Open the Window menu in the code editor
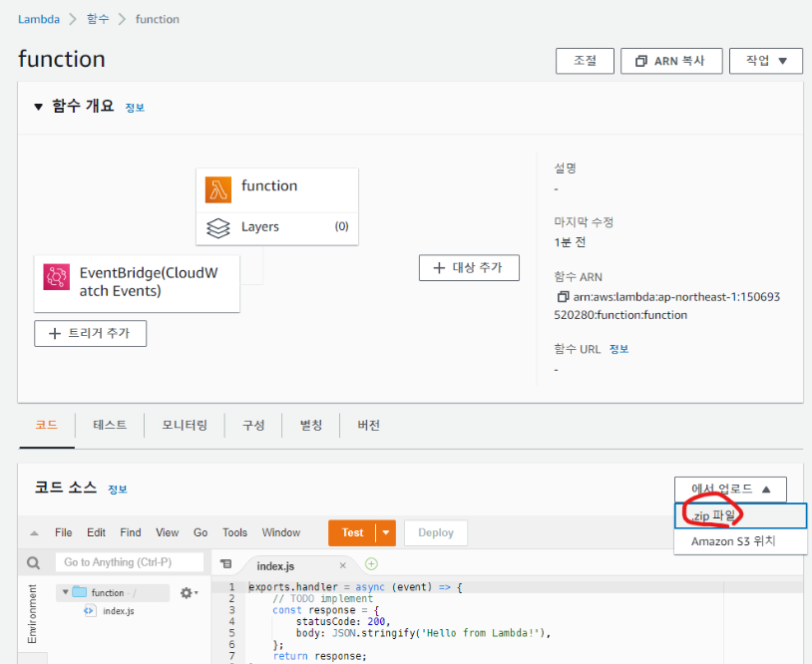This screenshot has height=664, width=812. tap(281, 532)
